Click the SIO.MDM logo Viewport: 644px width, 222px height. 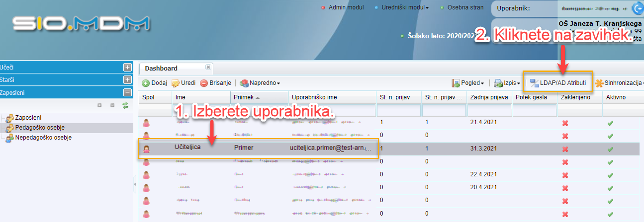pos(81,24)
